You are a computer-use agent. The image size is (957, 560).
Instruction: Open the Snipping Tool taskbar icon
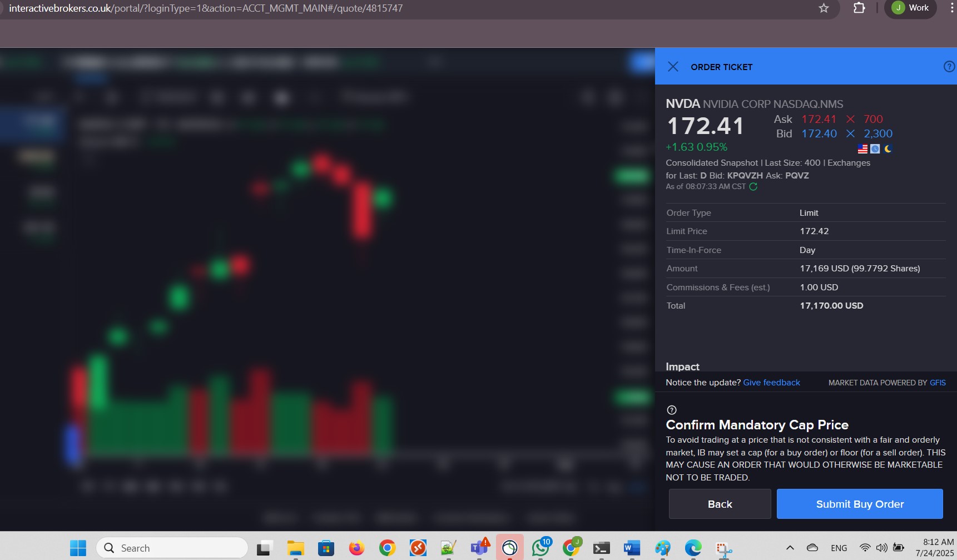tap(723, 549)
